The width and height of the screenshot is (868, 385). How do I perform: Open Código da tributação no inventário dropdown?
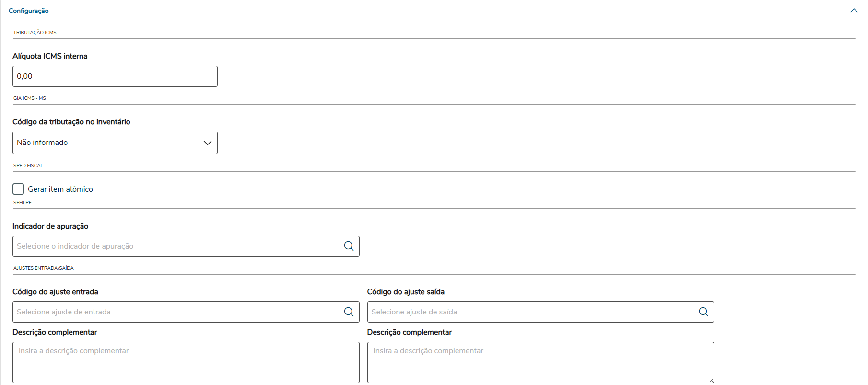pos(115,143)
